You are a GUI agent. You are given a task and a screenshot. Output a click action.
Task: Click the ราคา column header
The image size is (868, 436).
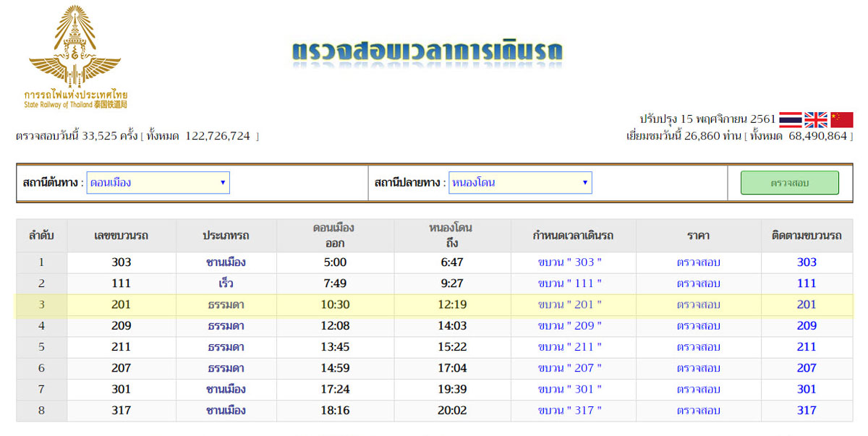pyautogui.click(x=699, y=236)
